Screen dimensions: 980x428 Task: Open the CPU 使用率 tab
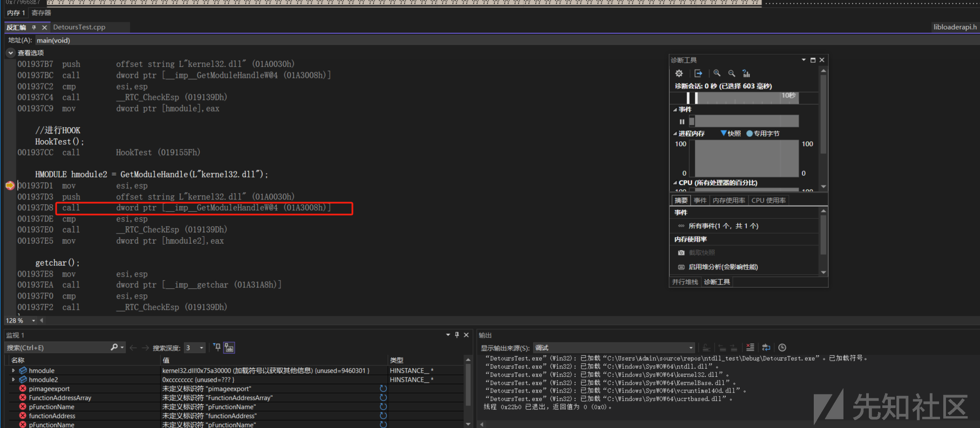768,200
